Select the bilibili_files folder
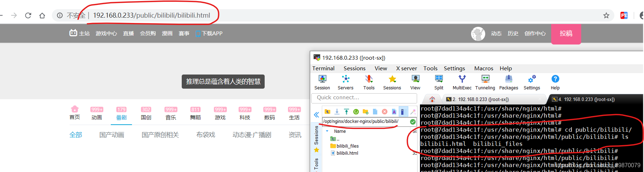Screen dimensions: 644x172 pyautogui.click(x=344, y=146)
